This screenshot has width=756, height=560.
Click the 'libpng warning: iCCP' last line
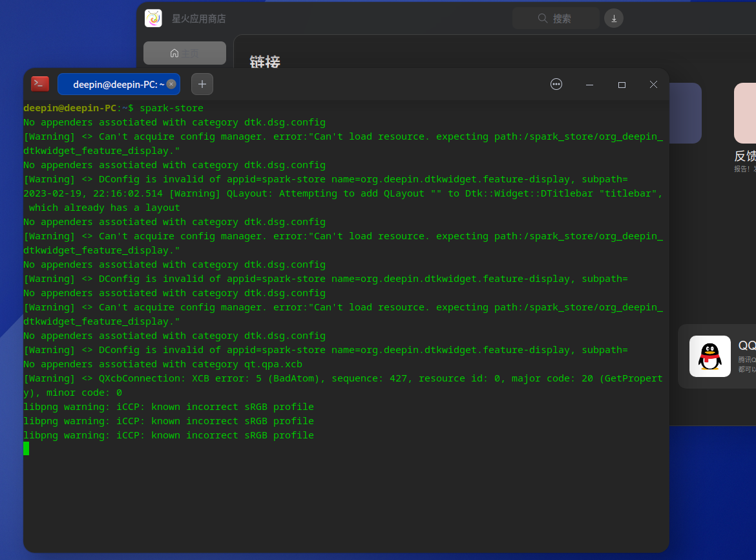pyautogui.click(x=169, y=435)
